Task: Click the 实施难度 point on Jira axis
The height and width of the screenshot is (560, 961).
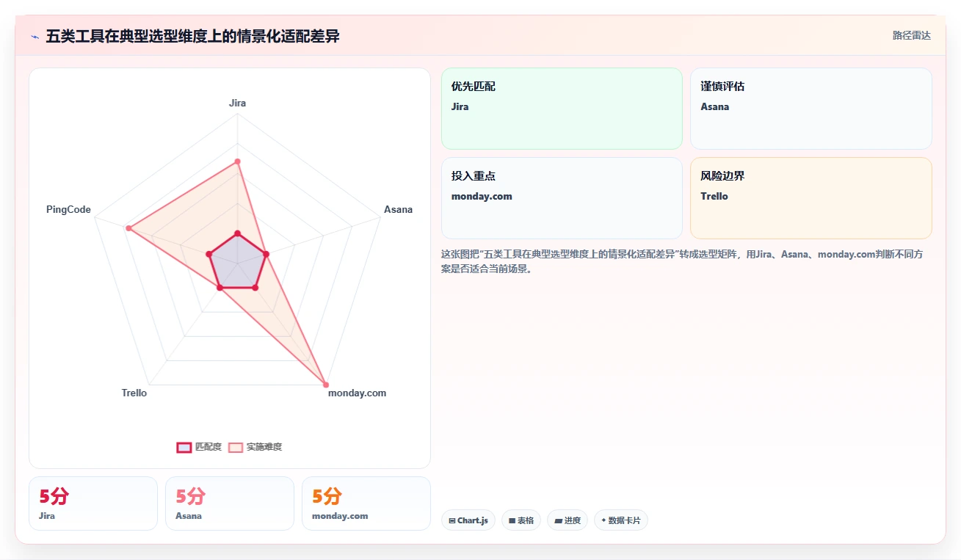Action: pyautogui.click(x=237, y=161)
